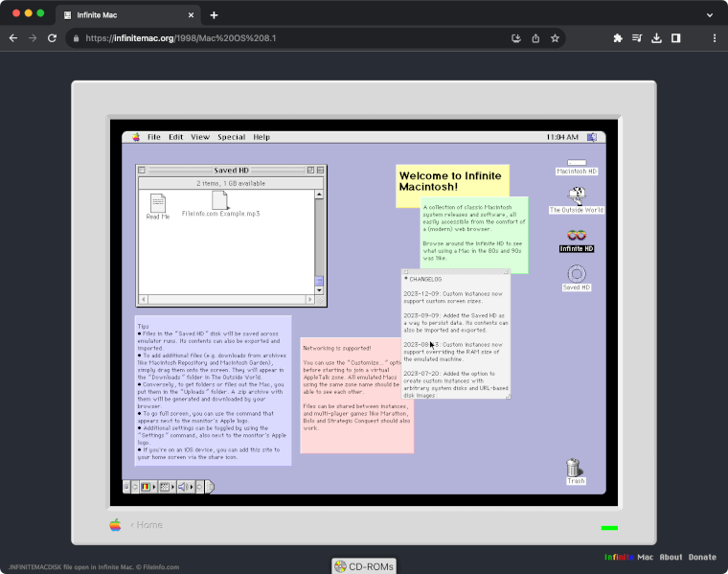Select the Read Me file icon
728x574 pixels.
(x=157, y=203)
